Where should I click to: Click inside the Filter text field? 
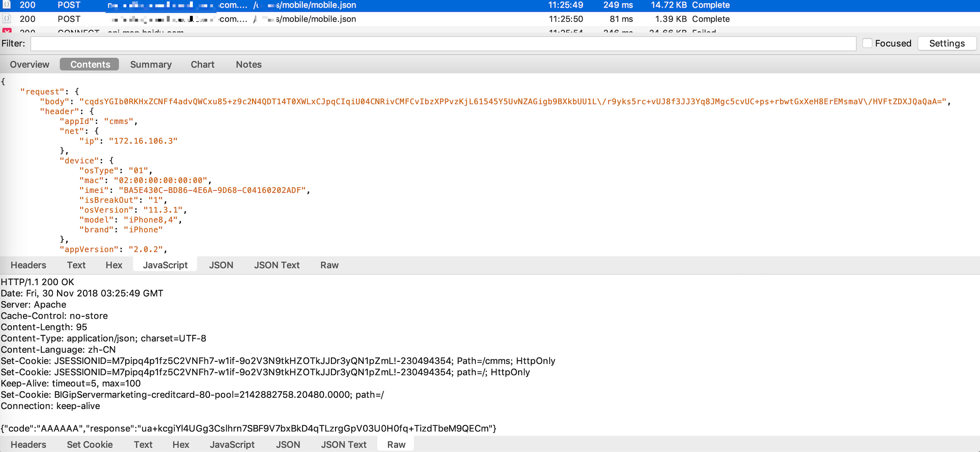click(x=443, y=44)
